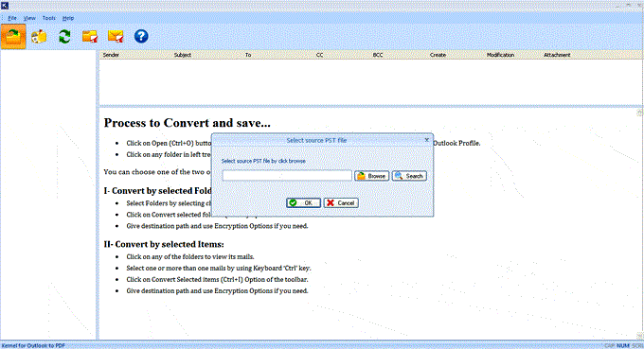Click the second toolbar icon with yellow mailbox

(39, 37)
